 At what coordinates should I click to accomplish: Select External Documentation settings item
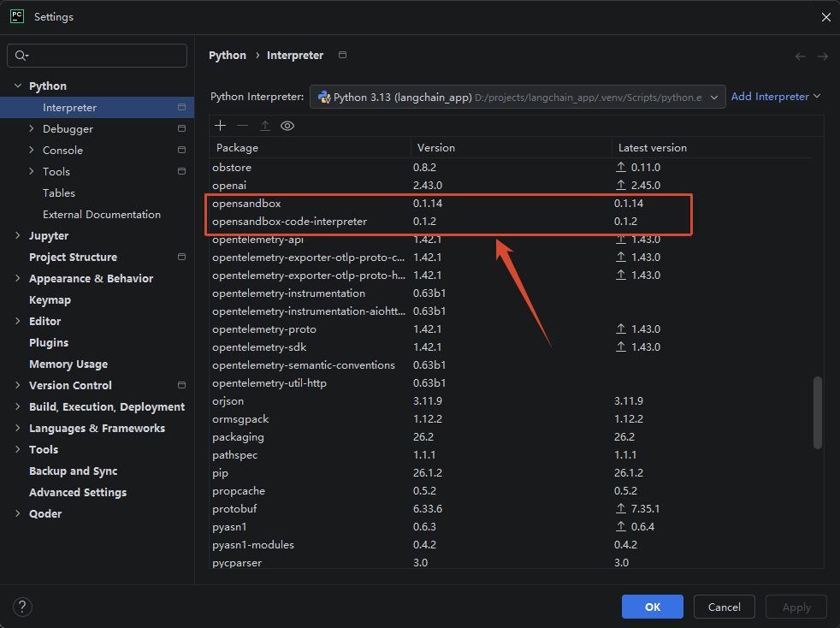pos(102,215)
